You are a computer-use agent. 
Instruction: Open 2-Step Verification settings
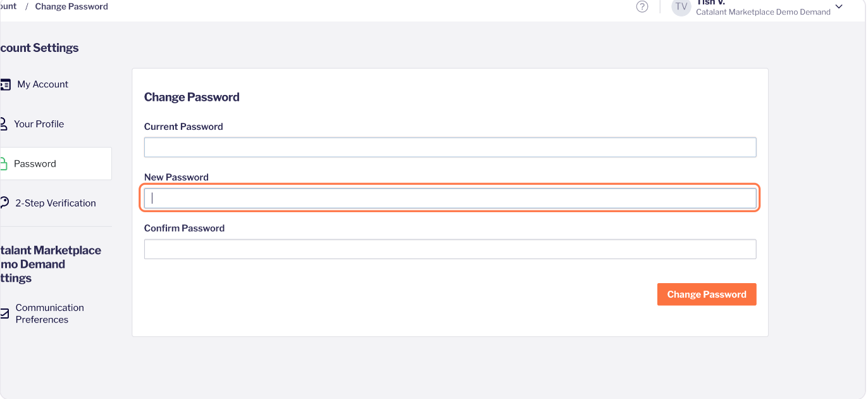click(56, 203)
